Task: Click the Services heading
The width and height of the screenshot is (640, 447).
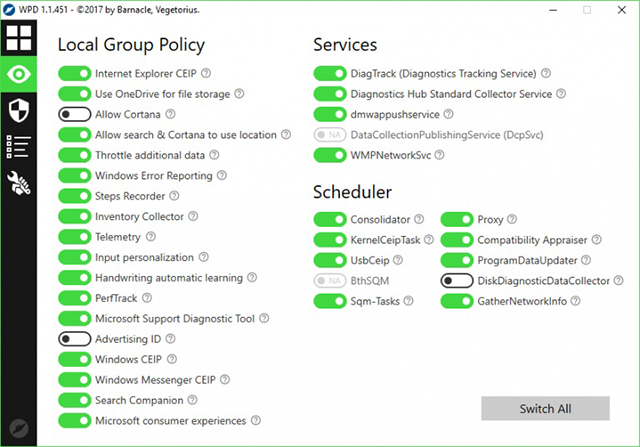Action: (345, 44)
